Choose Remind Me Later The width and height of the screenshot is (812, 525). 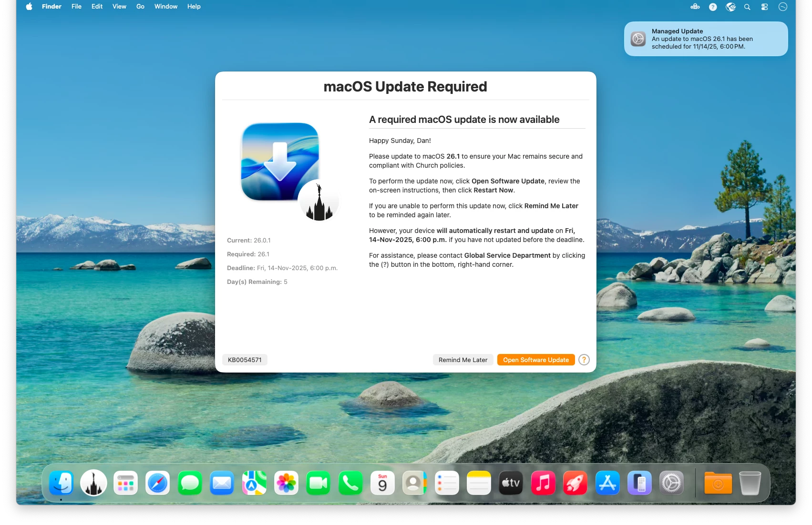(x=463, y=360)
